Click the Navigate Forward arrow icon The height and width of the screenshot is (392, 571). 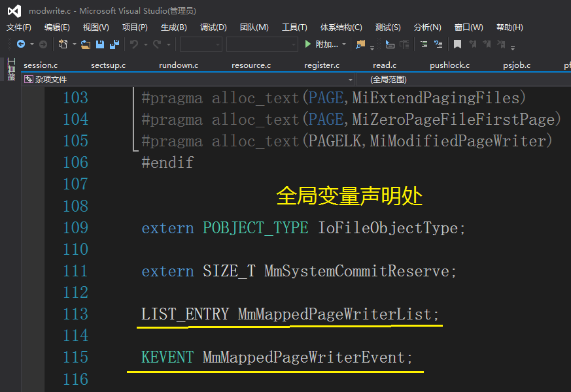(43, 44)
